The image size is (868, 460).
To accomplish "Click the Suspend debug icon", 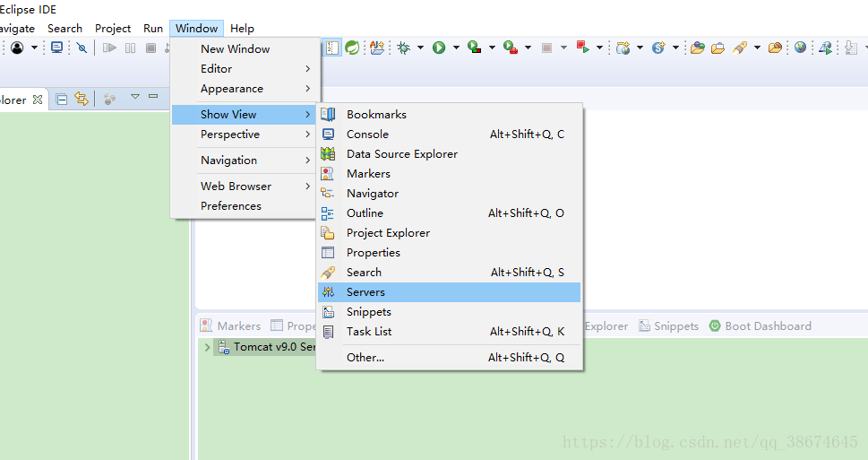I will (130, 48).
